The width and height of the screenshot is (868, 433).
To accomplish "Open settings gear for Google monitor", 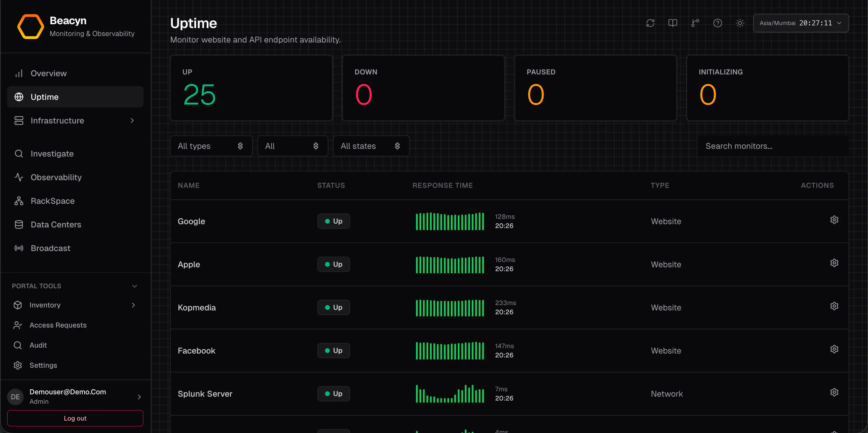I will pos(834,220).
